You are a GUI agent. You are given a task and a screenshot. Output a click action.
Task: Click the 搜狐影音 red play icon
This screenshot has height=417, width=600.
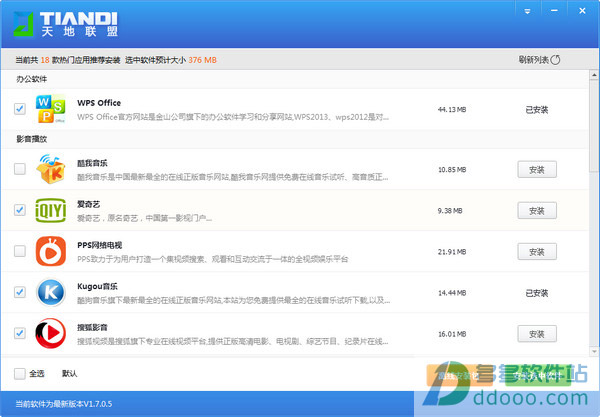tap(51, 333)
